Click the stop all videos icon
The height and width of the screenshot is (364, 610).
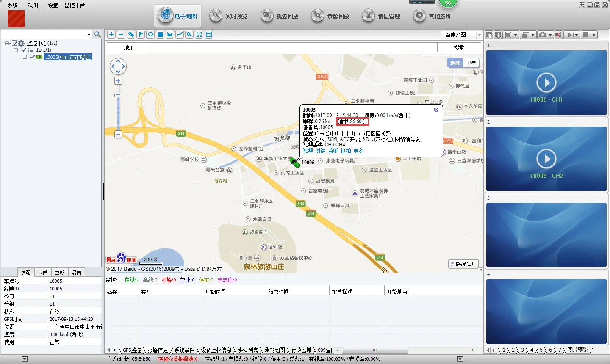point(586,35)
